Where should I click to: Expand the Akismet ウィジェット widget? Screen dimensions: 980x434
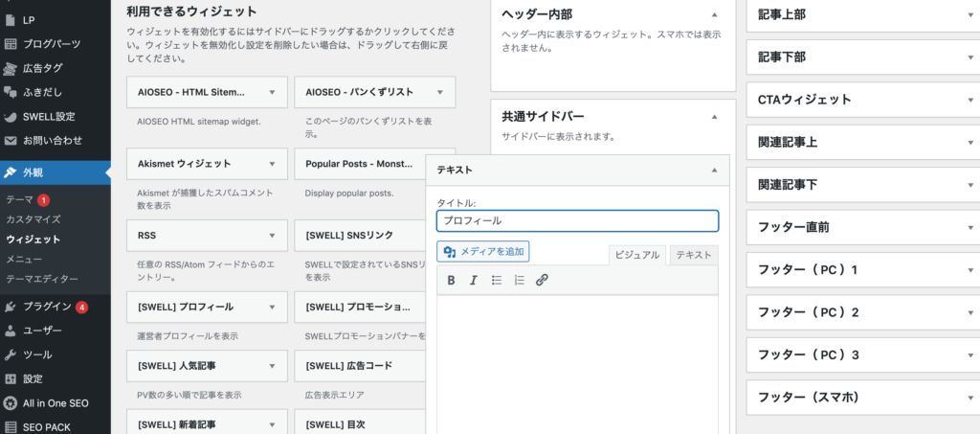tap(271, 164)
